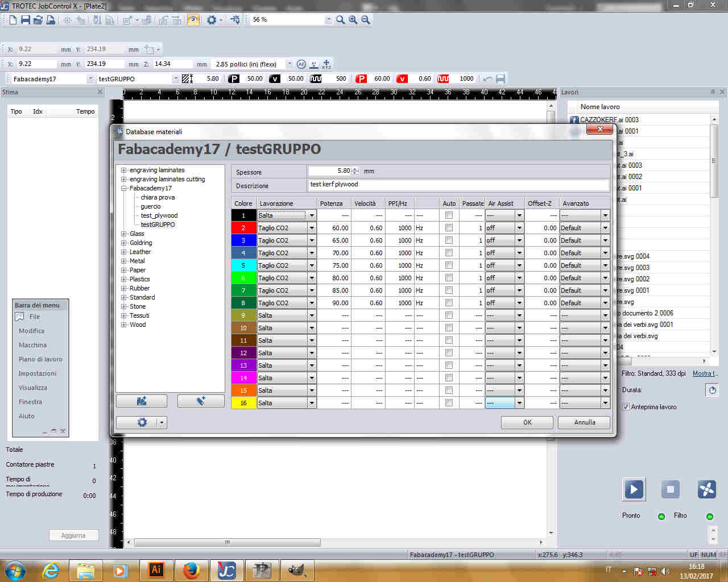This screenshot has height=582, width=728.
Task: Click the edit material icon button
Action: click(201, 401)
